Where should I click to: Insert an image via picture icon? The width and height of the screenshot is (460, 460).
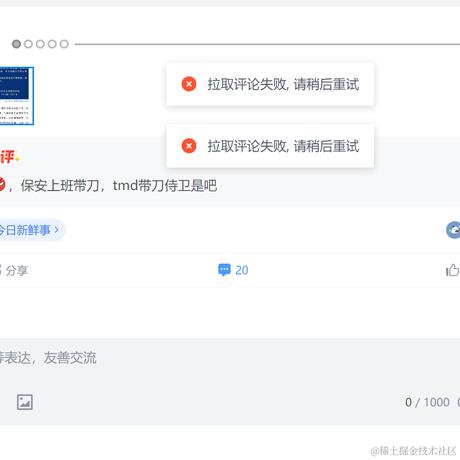click(x=25, y=402)
